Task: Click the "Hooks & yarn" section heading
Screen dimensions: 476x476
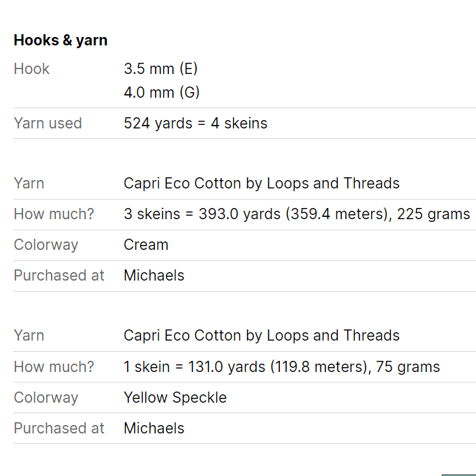Action: pos(61,40)
